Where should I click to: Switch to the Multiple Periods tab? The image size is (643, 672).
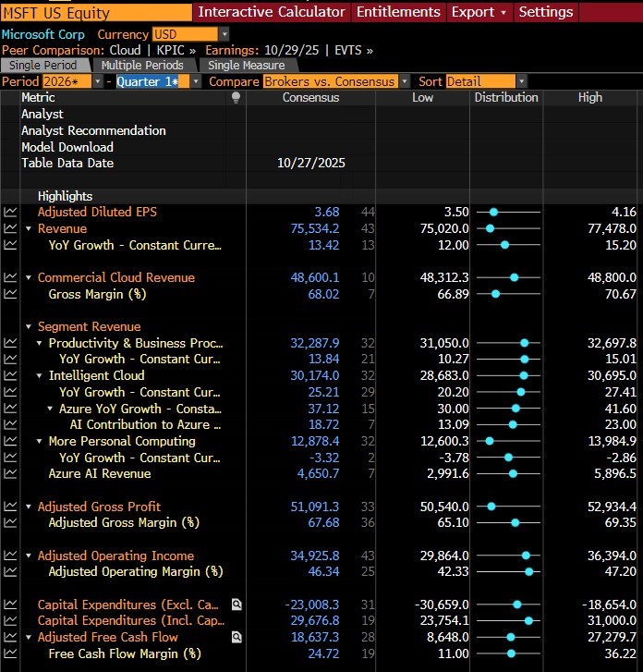click(142, 66)
